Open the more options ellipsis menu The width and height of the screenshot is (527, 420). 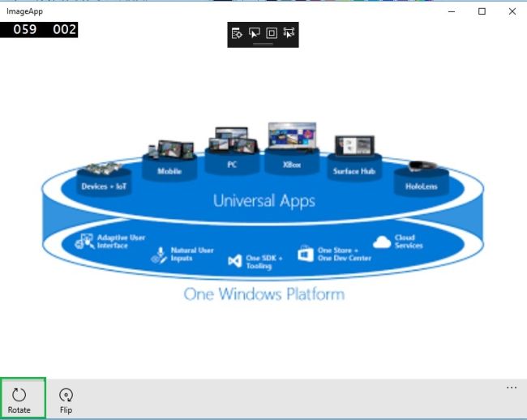pos(512,388)
